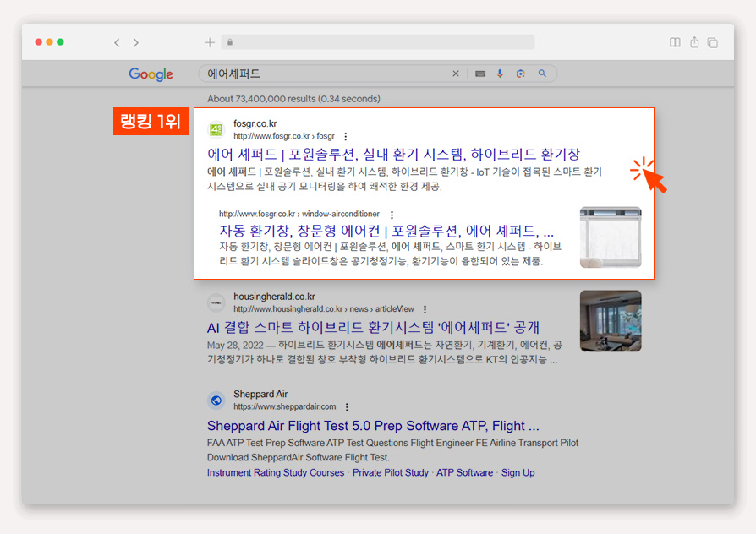Click the housingherald.co.kr site name
Screen dimensions: 756x534
274,297
